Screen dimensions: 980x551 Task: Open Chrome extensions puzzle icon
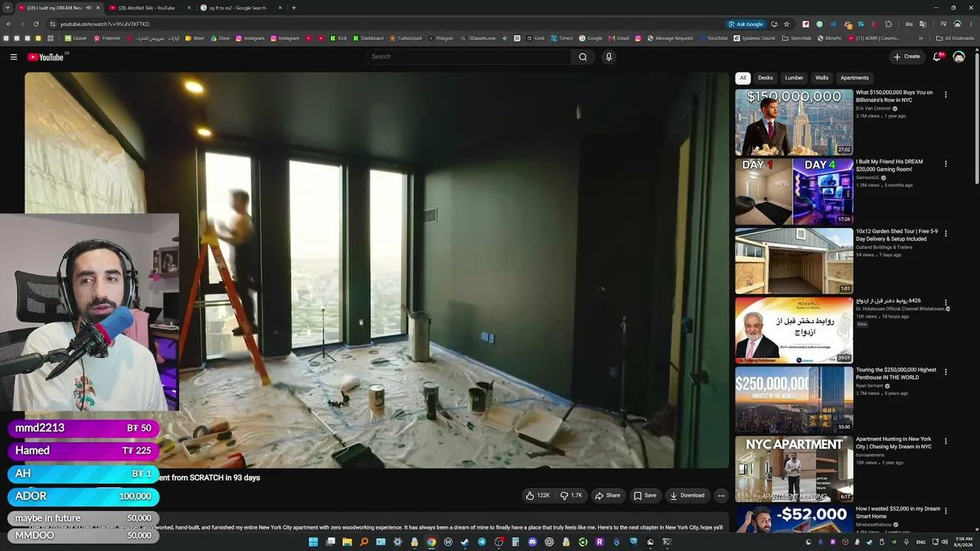click(888, 24)
